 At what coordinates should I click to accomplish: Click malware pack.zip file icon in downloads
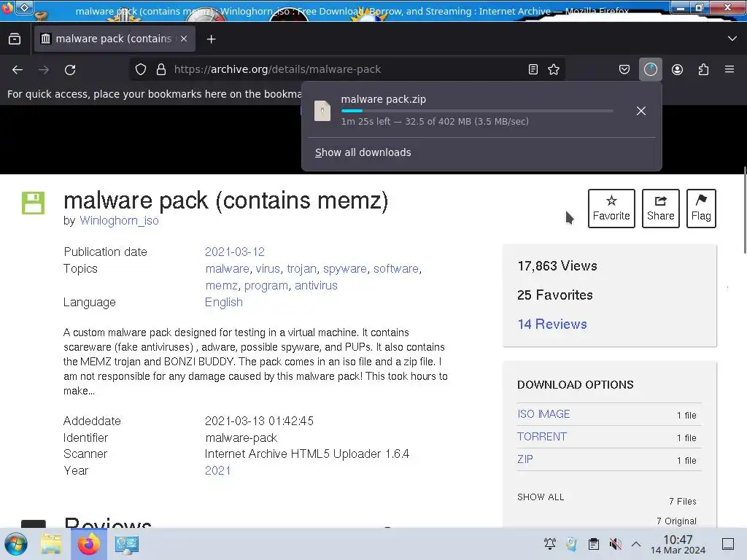(322, 111)
